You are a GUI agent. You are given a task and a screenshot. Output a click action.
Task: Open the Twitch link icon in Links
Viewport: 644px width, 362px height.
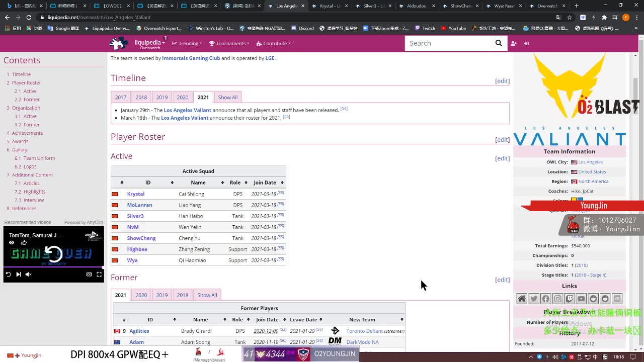click(x=570, y=299)
